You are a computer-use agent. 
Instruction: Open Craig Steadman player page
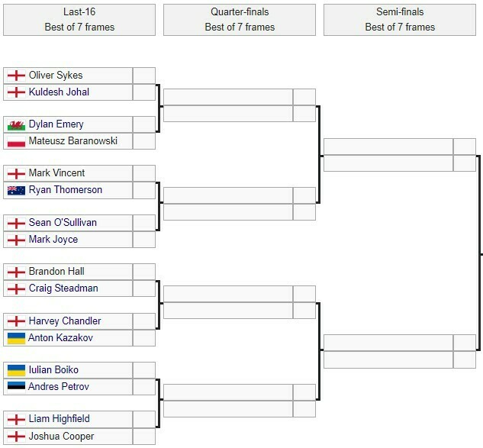pos(63,288)
